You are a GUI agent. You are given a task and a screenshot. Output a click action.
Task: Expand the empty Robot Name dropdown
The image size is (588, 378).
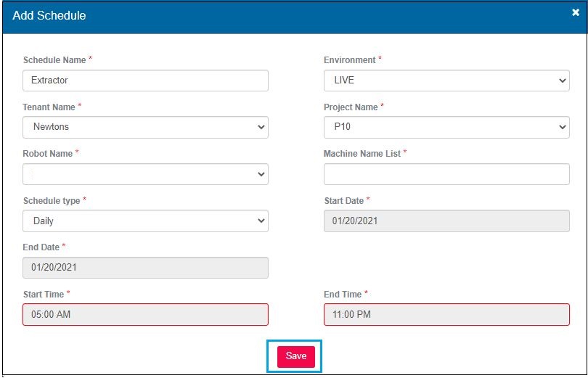pyautogui.click(x=145, y=174)
